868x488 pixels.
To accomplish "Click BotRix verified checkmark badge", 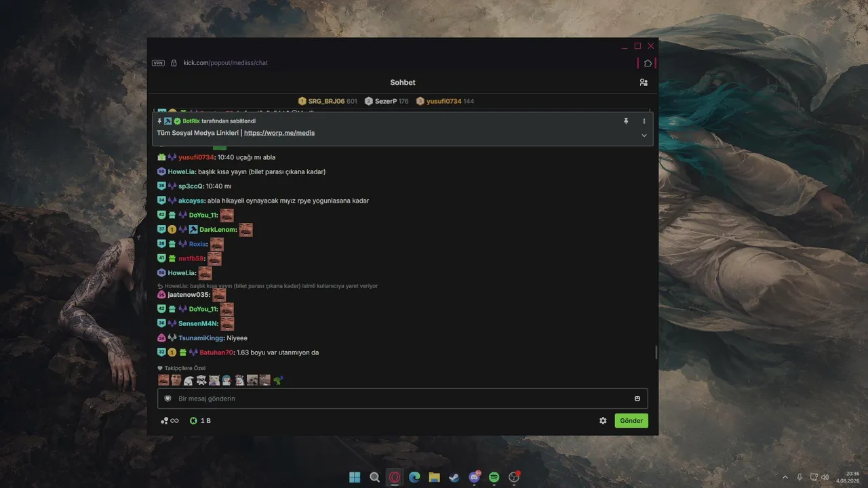I will click(x=177, y=121).
